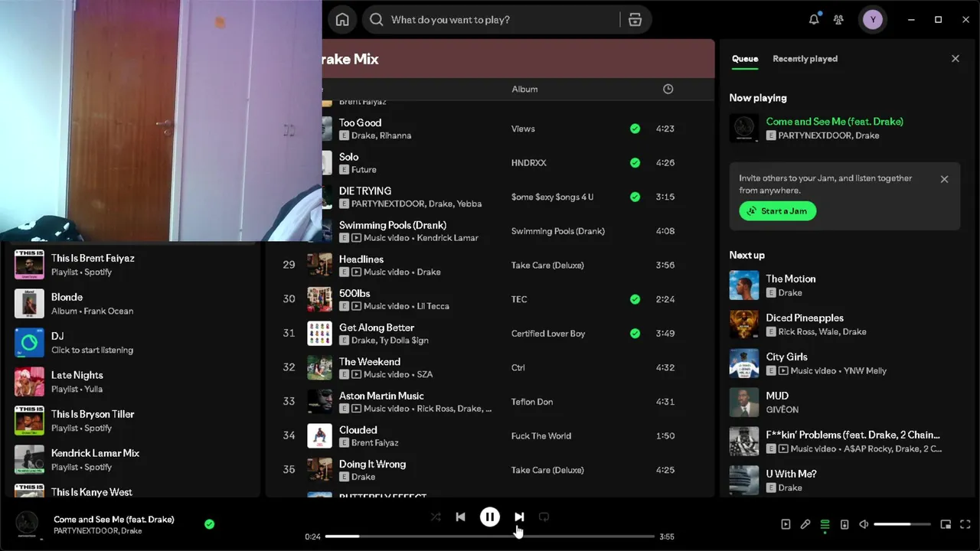Viewport: 980px width, 551px height.
Task: Select the track Aston Martin Music
Action: click(x=490, y=402)
